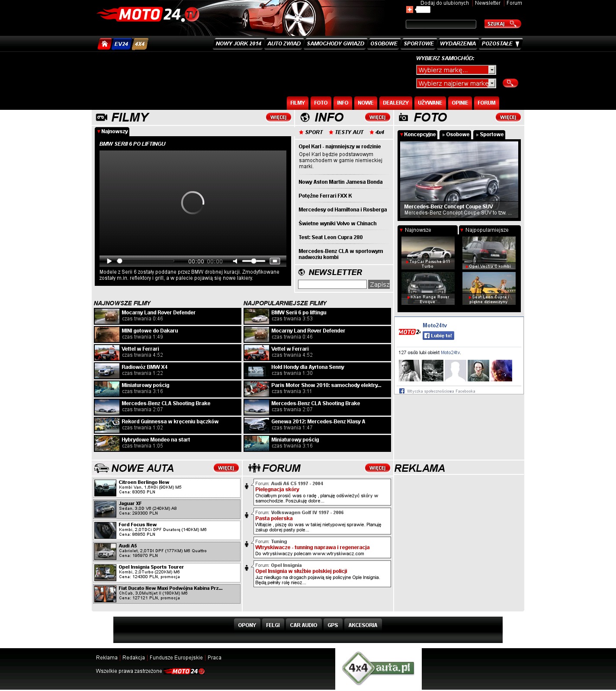
Task: Mute the video player volume icon
Action: (235, 261)
